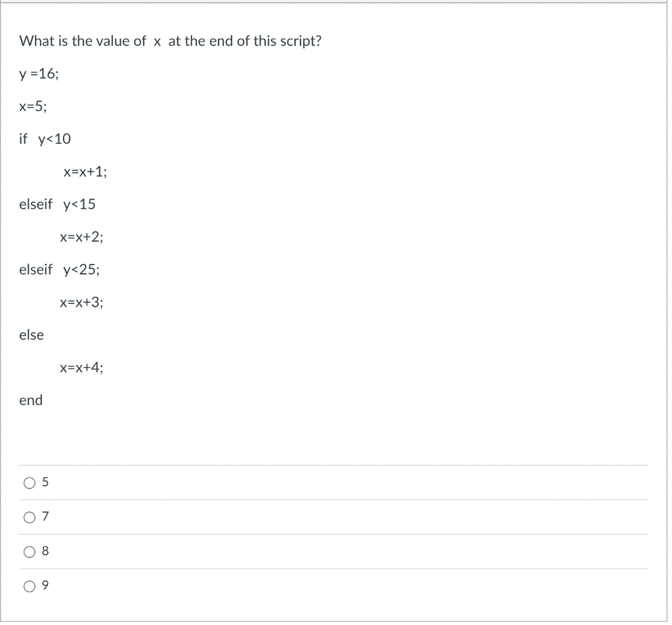Click the statement x=x+3;
This screenshot has height=625, width=672.
tap(82, 302)
